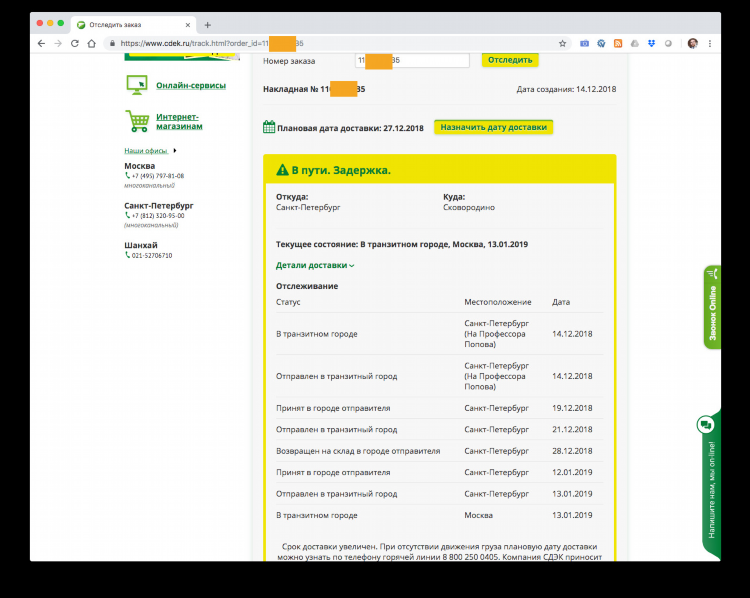Click the browser forward arrow

coord(58,44)
